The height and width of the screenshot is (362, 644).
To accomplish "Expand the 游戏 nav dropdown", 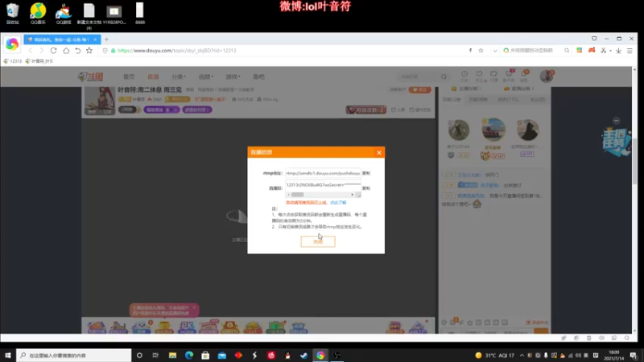I will coord(233,76).
